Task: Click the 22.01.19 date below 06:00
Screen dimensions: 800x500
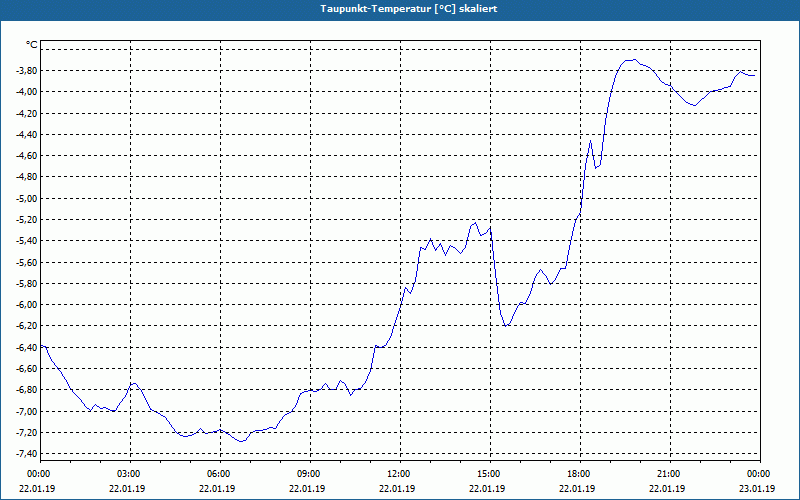Action: pos(218,488)
